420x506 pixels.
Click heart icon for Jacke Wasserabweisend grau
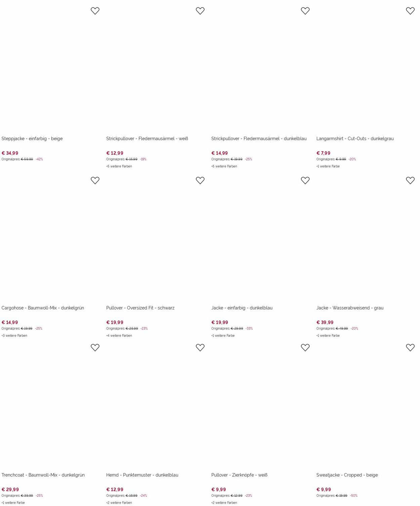point(410,180)
